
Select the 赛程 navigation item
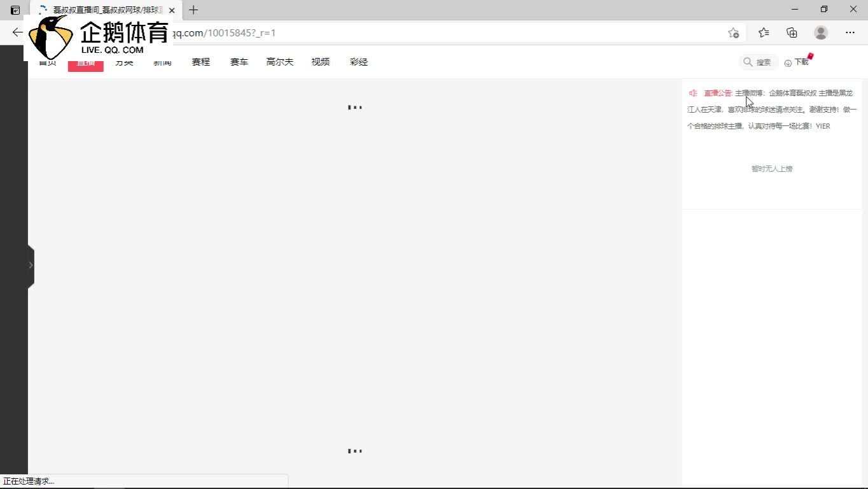(200, 62)
